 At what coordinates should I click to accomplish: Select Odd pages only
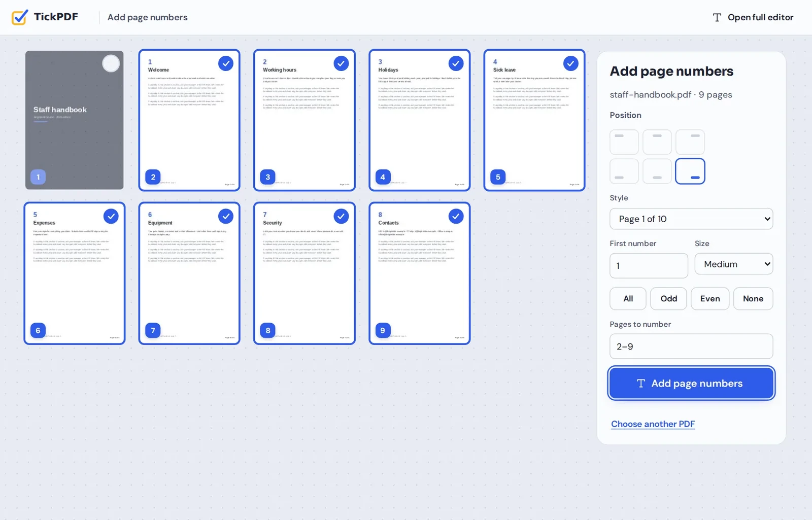[669, 299]
